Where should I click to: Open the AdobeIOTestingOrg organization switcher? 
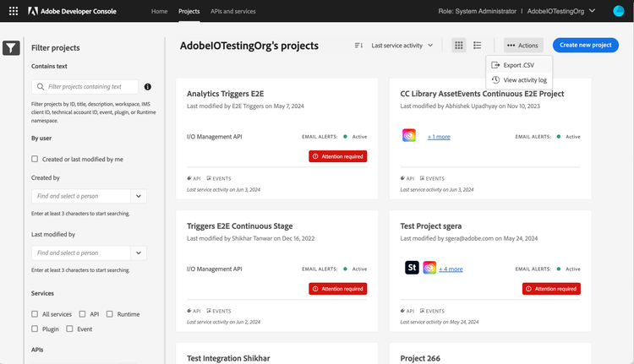pyautogui.click(x=560, y=11)
